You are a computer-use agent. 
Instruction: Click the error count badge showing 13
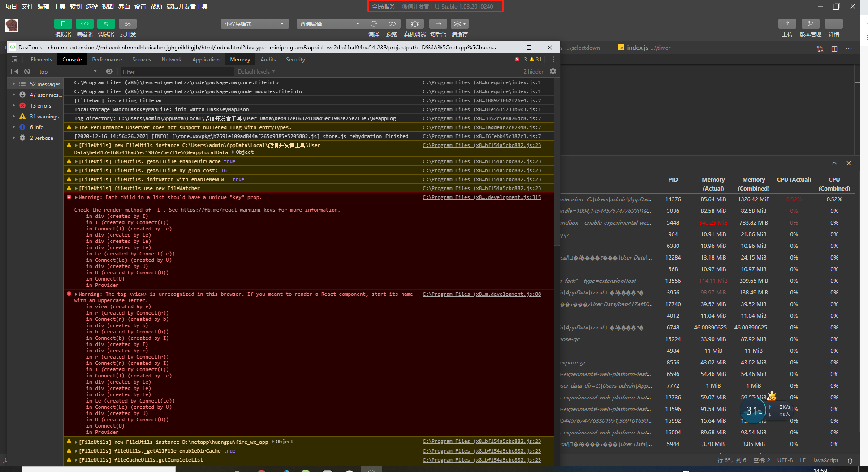(521, 60)
